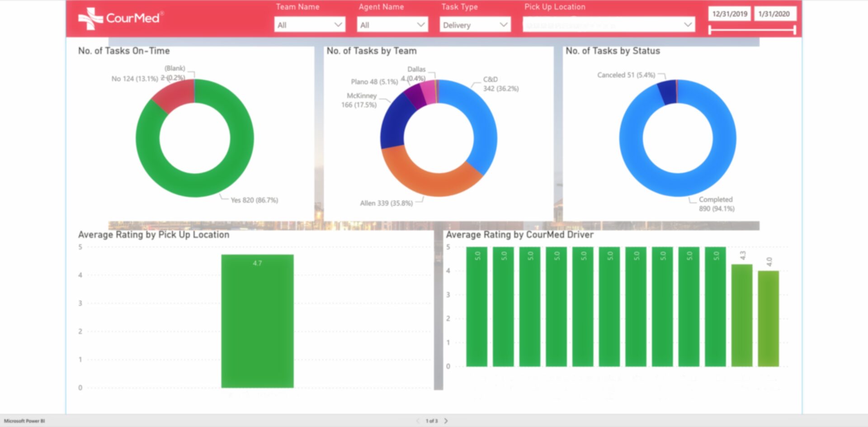
Task: Open the Task Type Delivery dropdown
Action: click(x=475, y=25)
